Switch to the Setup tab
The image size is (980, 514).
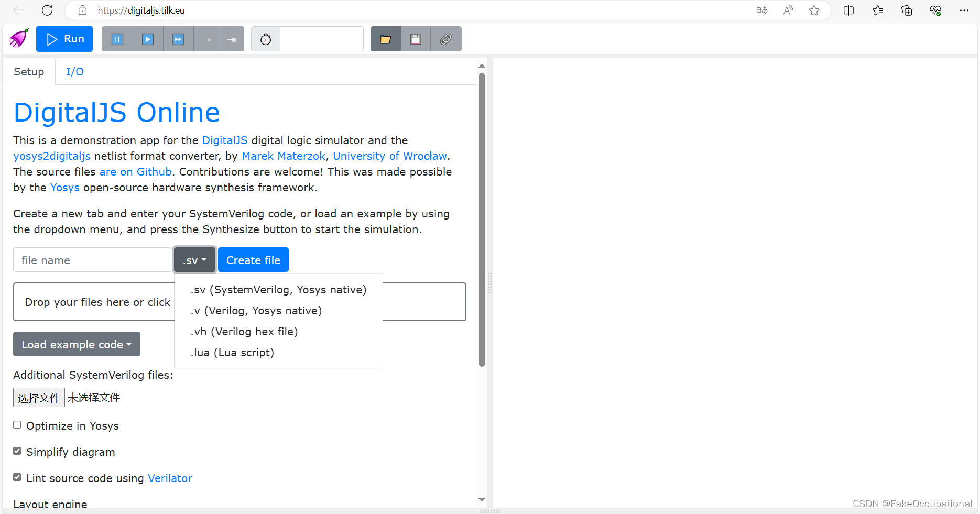pos(29,72)
